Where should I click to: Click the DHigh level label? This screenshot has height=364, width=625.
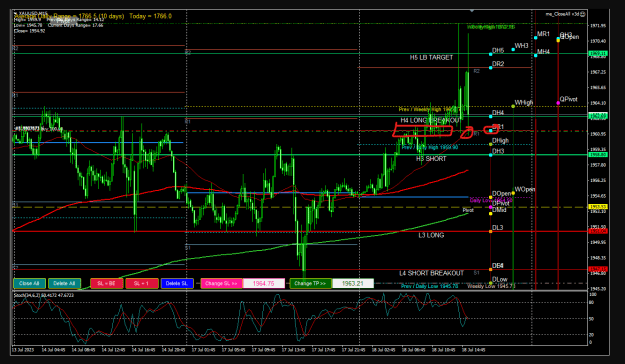500,141
